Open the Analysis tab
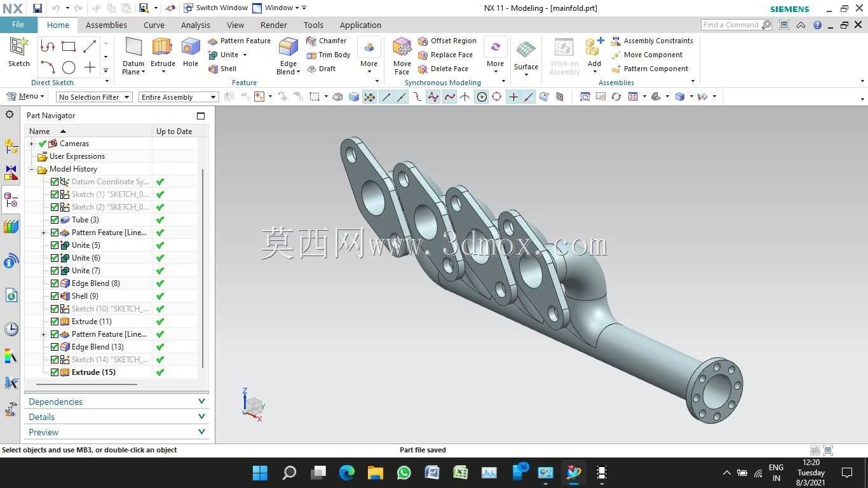Image resolution: width=868 pixels, height=488 pixels. [195, 25]
